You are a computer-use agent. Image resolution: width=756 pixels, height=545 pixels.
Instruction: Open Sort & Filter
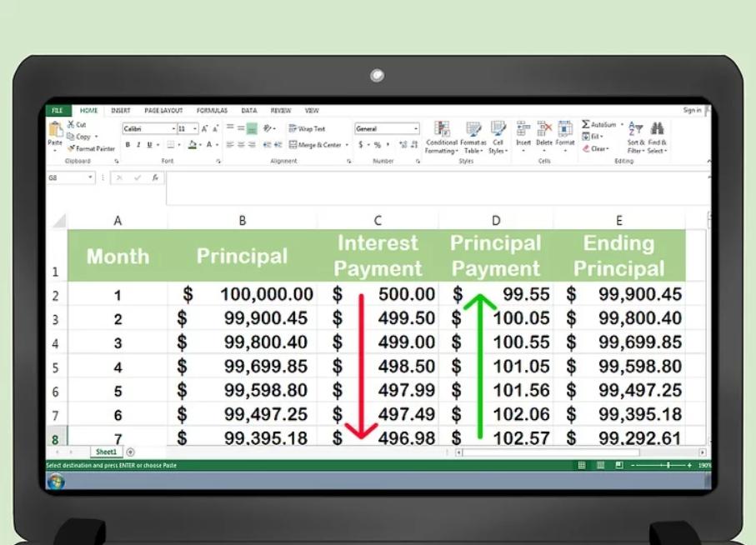pos(635,137)
